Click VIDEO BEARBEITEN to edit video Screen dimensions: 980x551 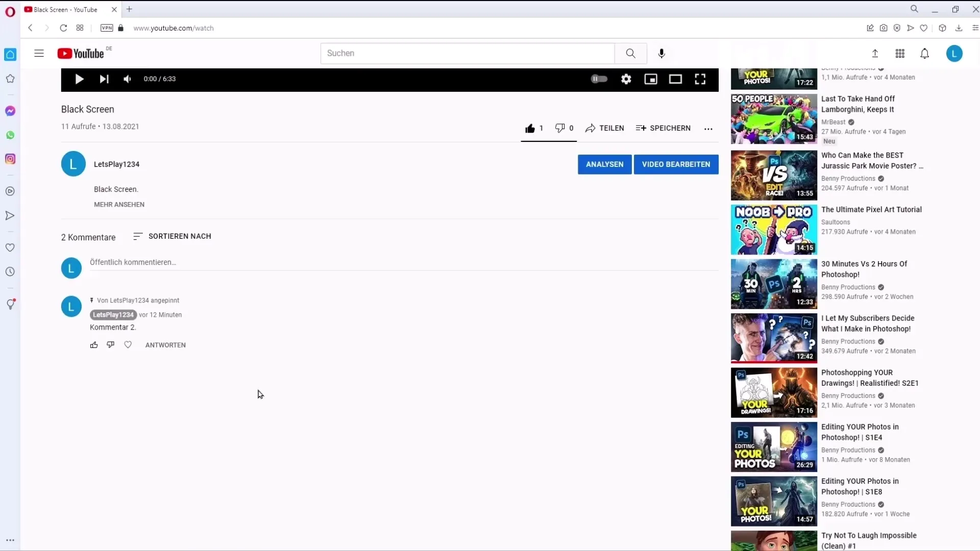[676, 164]
